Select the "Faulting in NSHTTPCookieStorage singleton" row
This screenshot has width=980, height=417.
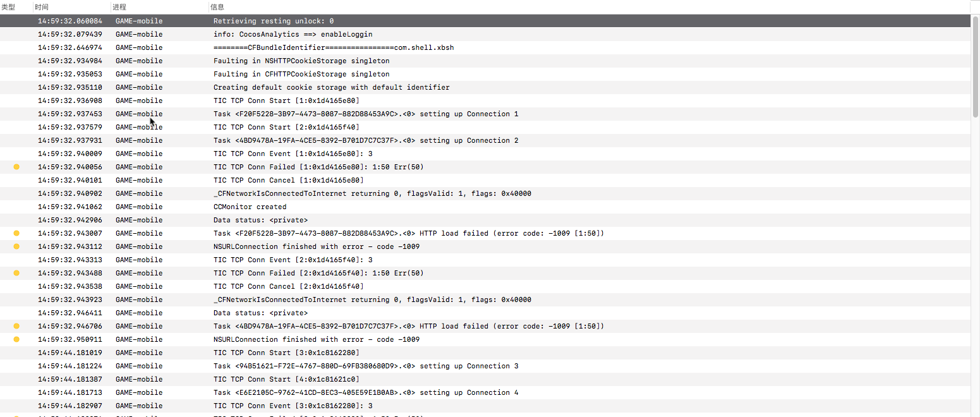[x=301, y=61]
